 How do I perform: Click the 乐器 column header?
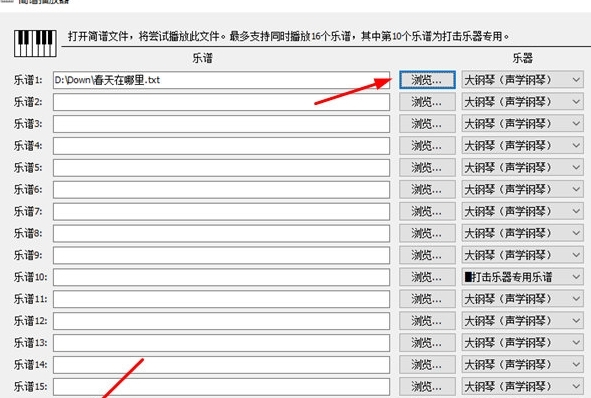click(x=522, y=58)
